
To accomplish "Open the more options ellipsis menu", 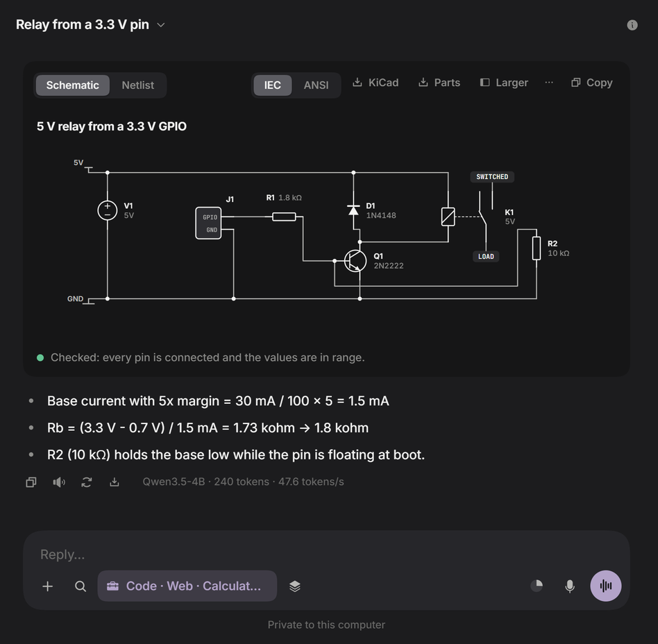I will [549, 83].
